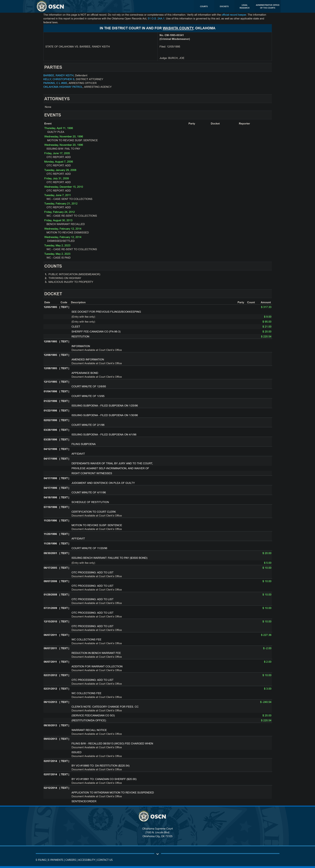315x868 pixels.
Task: Open the Legal Research menu
Action: tap(244, 6)
